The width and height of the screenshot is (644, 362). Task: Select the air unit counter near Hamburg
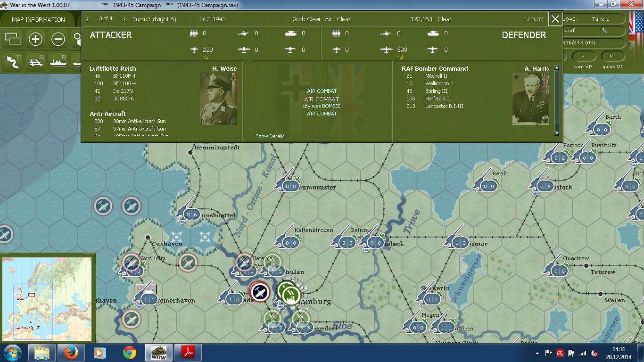tap(259, 292)
